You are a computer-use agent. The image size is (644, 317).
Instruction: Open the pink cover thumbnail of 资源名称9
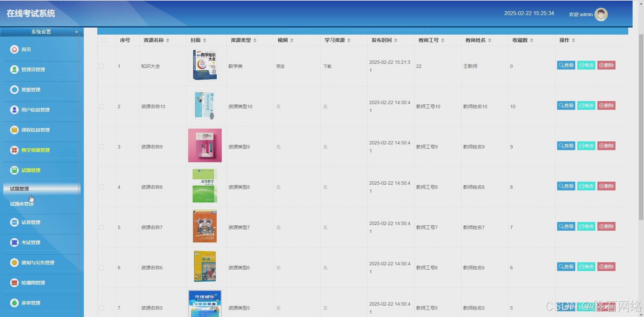pos(205,145)
